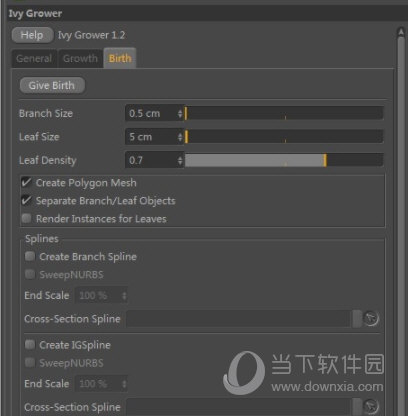Set the Leaf Size slider position
This screenshot has width=408, height=416.
coord(284,137)
